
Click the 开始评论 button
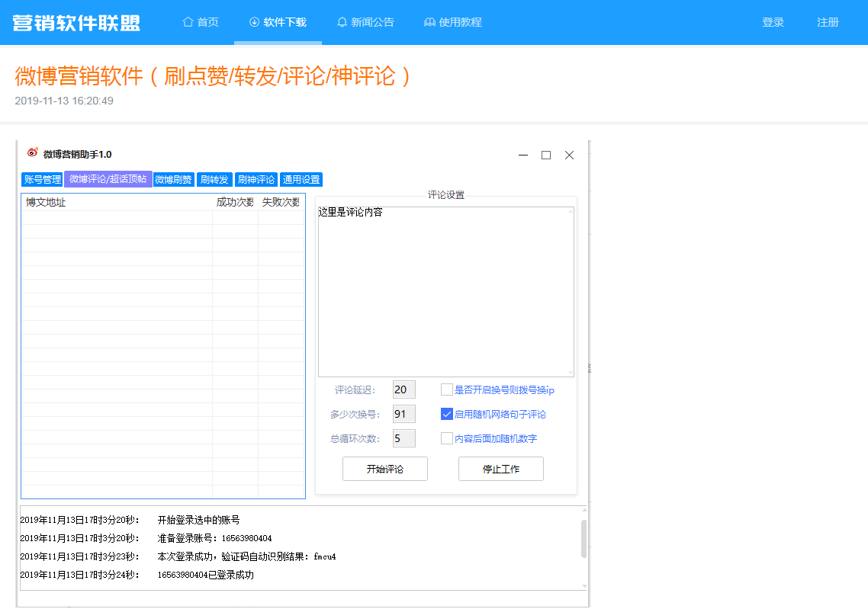tap(384, 469)
